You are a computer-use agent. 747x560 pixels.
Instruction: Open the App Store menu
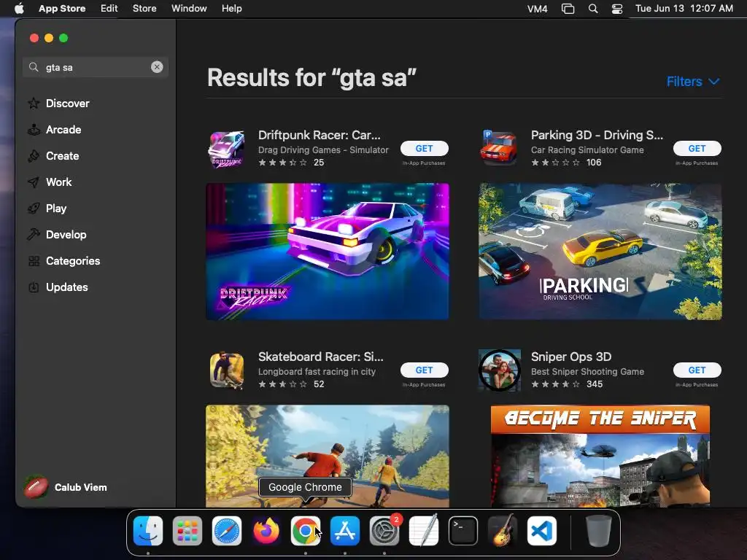(62, 9)
